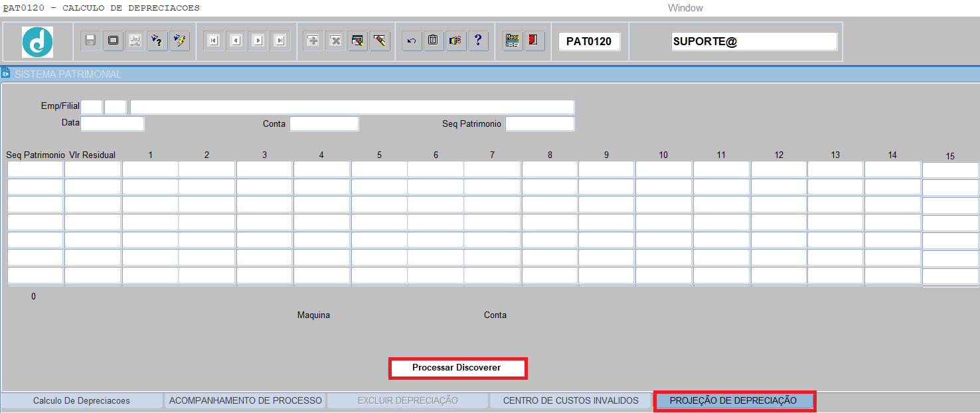Open ACOMPANHAMENTO DE PROCESSO tab

[x=245, y=400]
